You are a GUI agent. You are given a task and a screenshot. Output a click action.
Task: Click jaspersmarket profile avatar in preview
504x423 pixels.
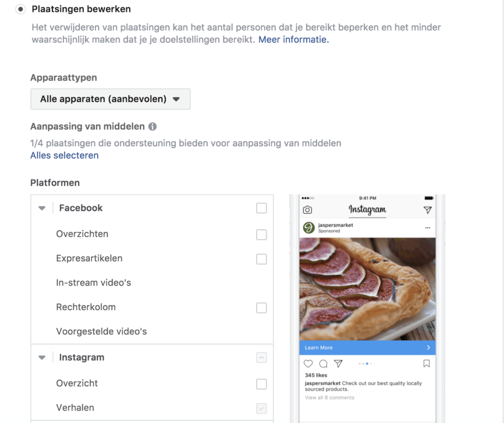coord(309,228)
